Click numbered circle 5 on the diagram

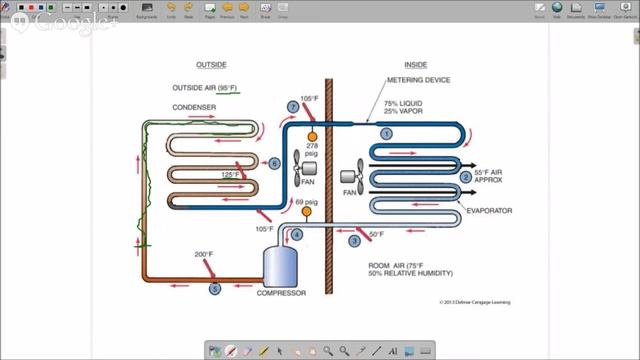[x=215, y=289]
